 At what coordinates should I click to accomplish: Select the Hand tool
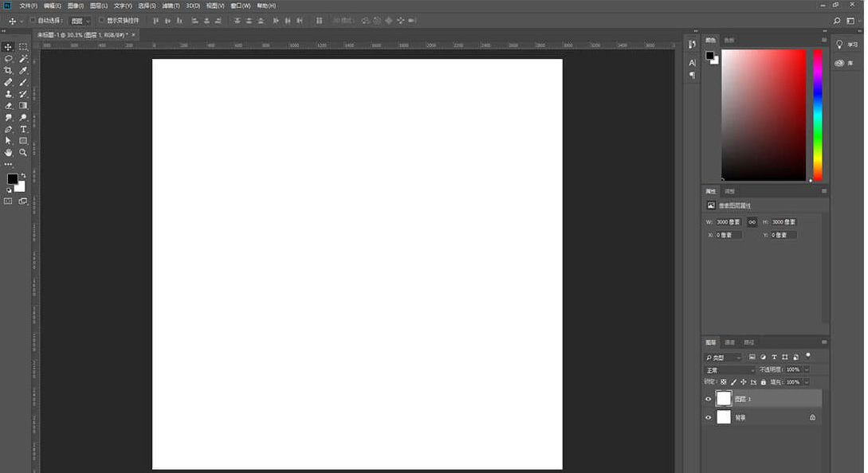pos(8,152)
